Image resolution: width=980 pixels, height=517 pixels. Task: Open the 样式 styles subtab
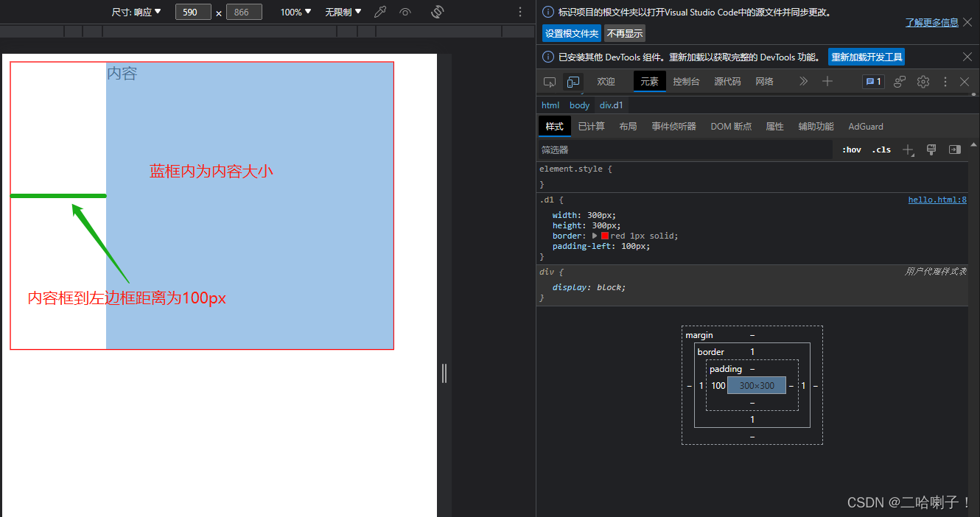(x=554, y=127)
